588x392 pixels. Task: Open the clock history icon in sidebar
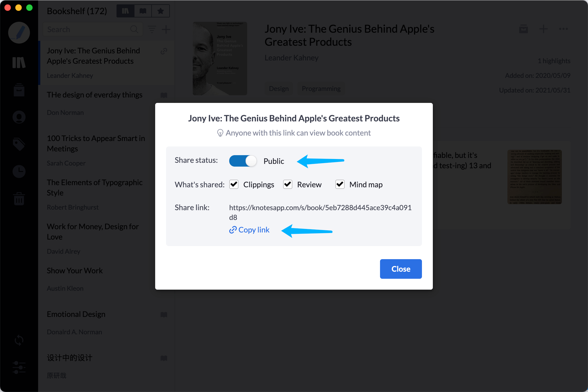(x=19, y=171)
